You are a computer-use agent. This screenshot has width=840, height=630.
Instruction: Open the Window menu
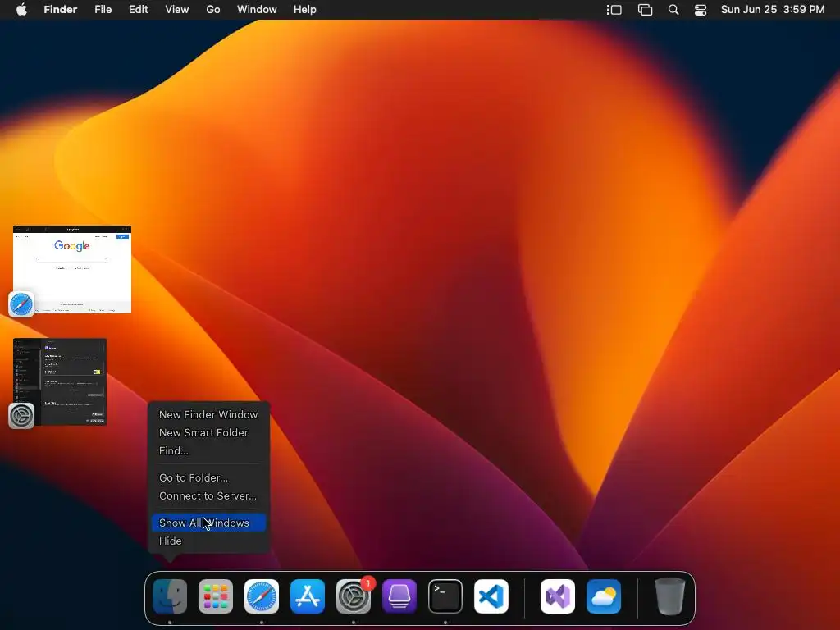pyautogui.click(x=257, y=10)
